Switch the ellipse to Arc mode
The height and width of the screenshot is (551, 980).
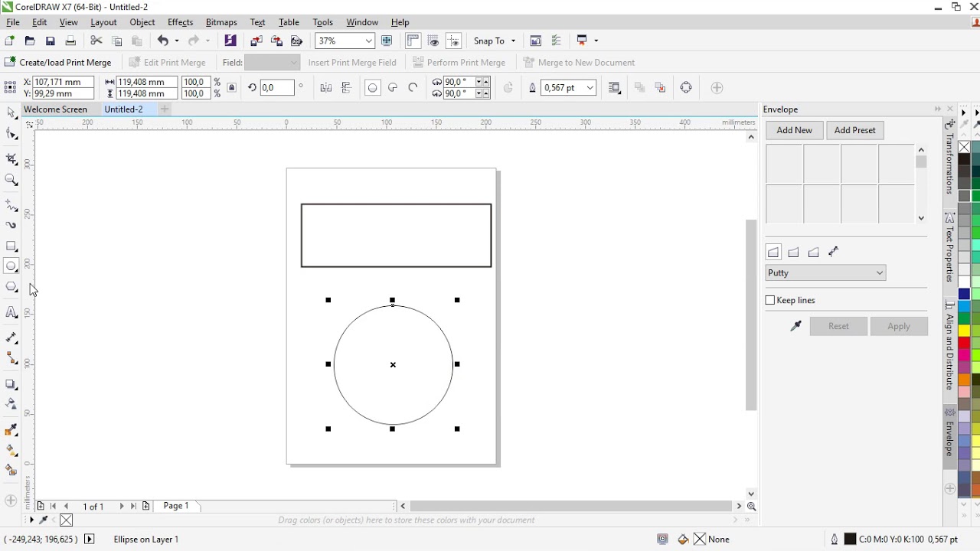coord(413,88)
